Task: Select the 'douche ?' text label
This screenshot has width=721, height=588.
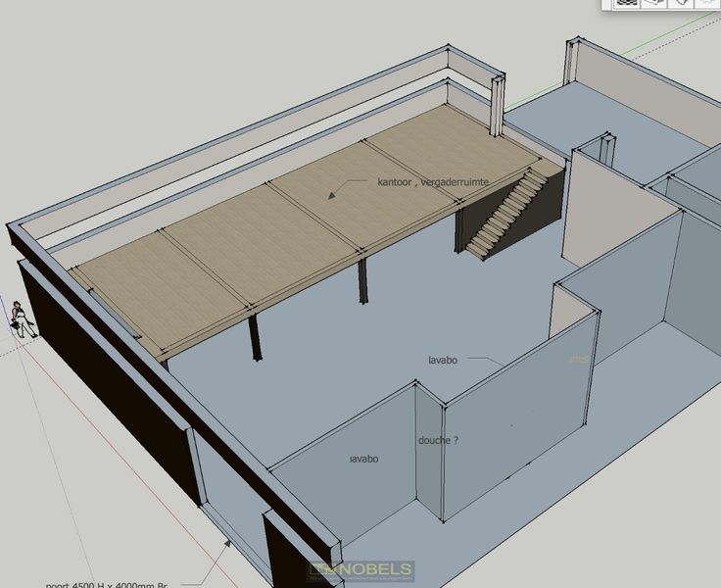Action: (438, 441)
